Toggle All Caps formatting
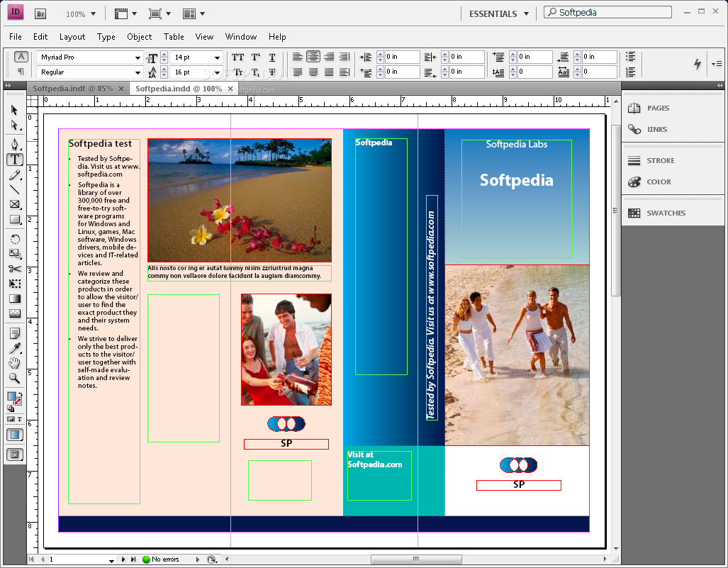 [x=238, y=57]
